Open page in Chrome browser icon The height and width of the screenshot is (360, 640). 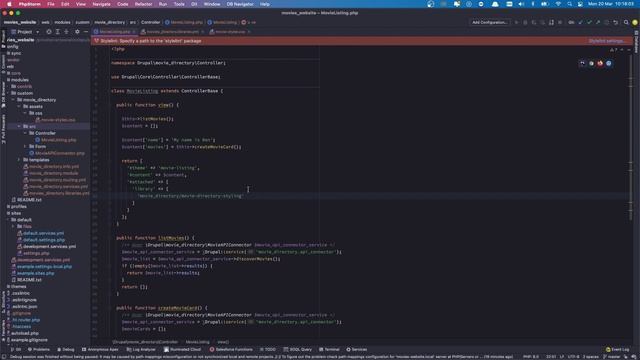(591, 63)
